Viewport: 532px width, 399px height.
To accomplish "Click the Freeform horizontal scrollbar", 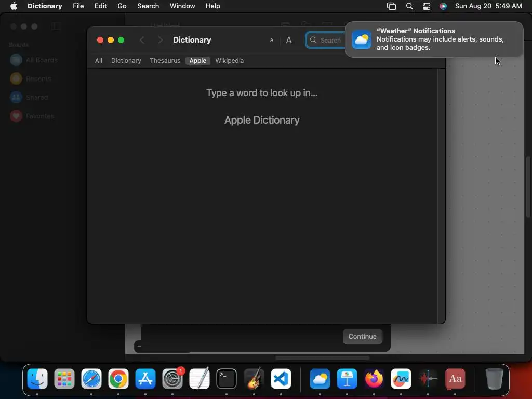I will coord(322,358).
